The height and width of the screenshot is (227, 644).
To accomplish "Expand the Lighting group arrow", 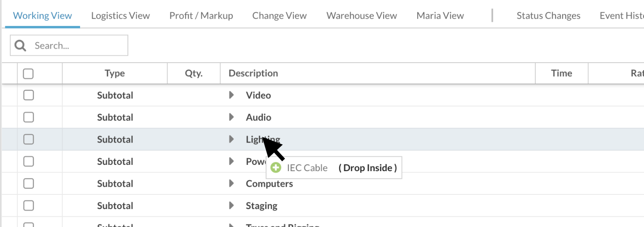I will tap(231, 139).
